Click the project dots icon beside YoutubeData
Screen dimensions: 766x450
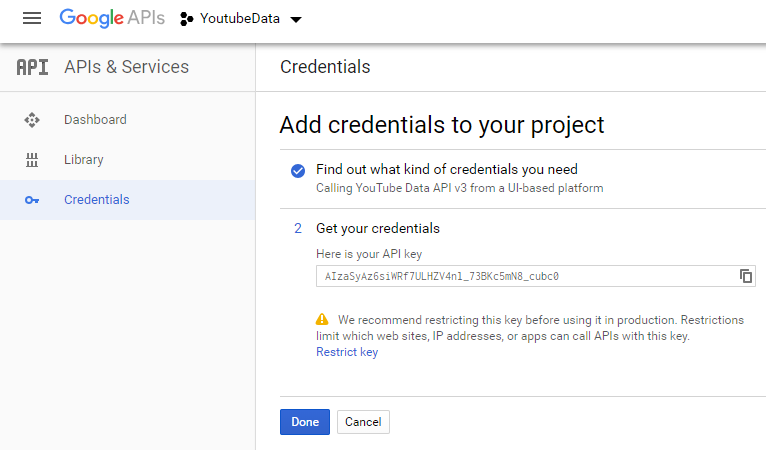click(186, 19)
